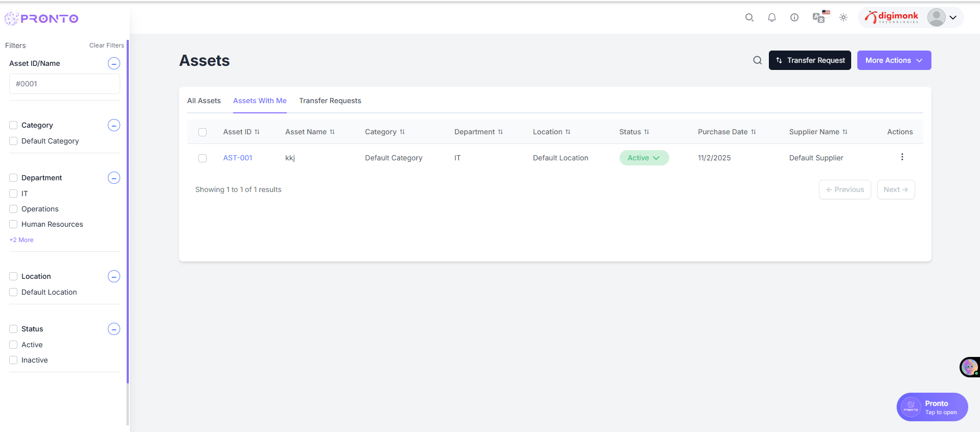The height and width of the screenshot is (432, 980).
Task: Open the Pronto chat assistant widget
Action: click(x=931, y=407)
